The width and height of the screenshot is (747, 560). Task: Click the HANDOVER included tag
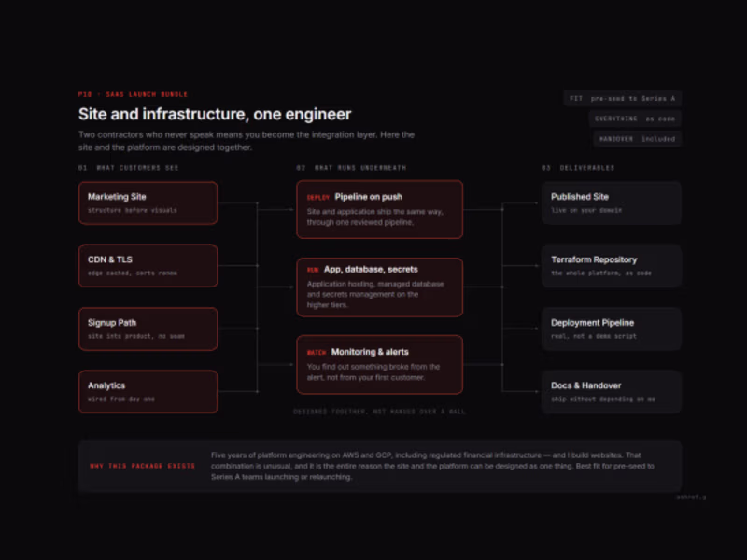pos(637,139)
